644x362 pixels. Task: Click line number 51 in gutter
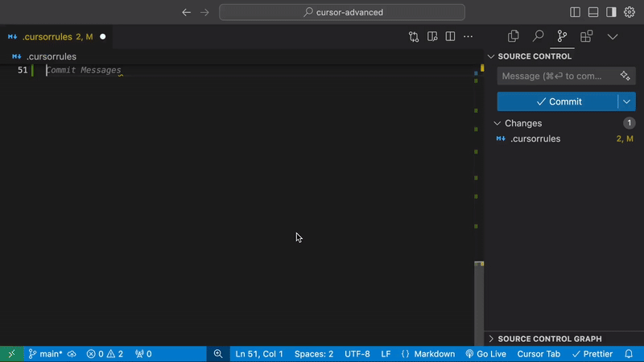point(23,70)
